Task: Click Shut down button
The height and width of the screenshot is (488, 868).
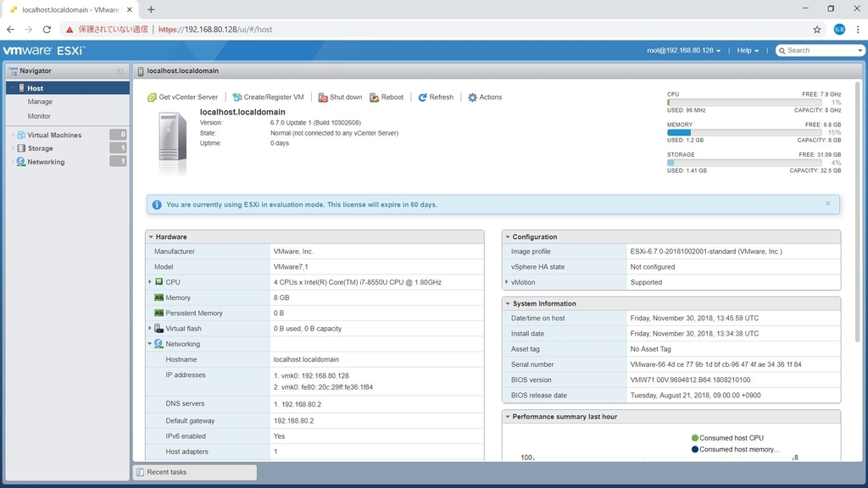Action: pyautogui.click(x=340, y=97)
